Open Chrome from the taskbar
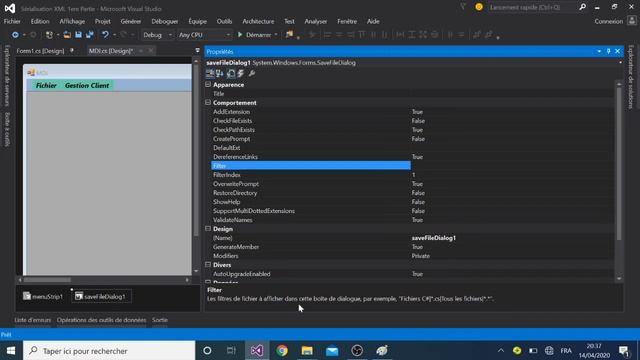Screen dimensions: 640x360 click(282, 351)
